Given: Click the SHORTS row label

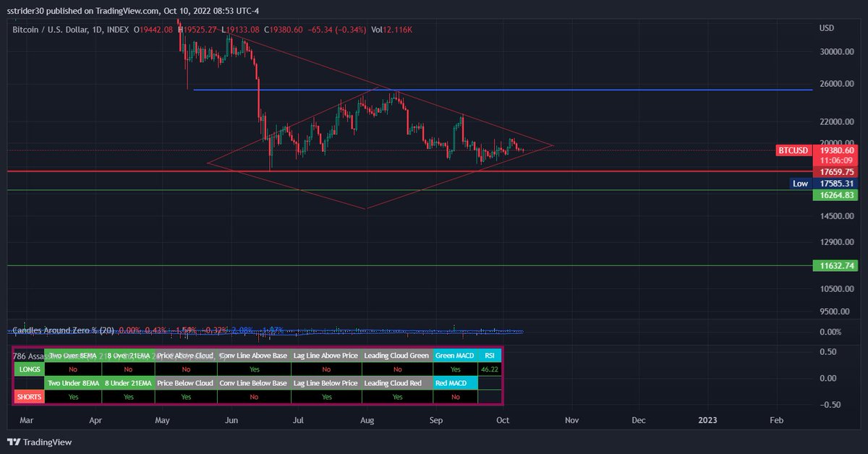Looking at the screenshot, I should (x=29, y=396).
